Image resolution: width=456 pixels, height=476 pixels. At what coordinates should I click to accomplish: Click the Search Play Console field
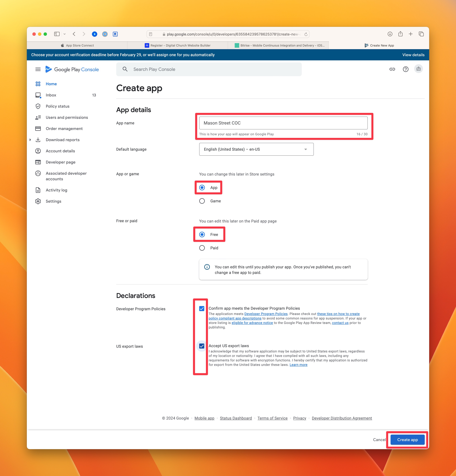pyautogui.click(x=209, y=69)
